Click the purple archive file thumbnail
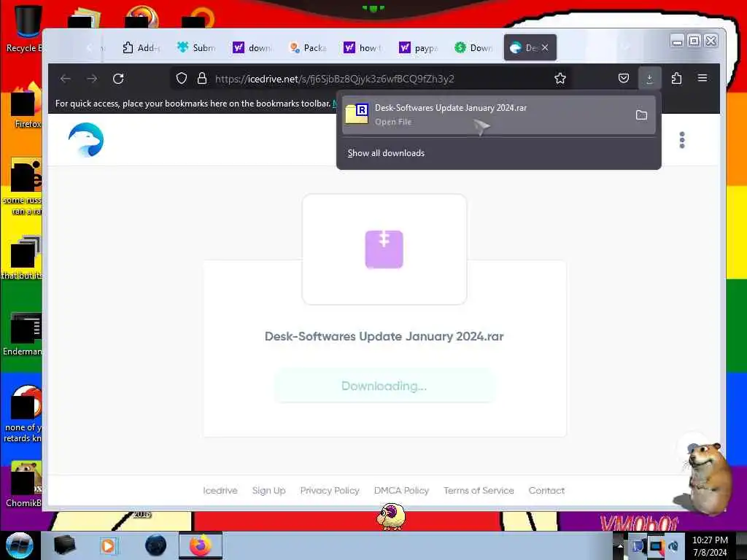The image size is (747, 560). pos(384,249)
